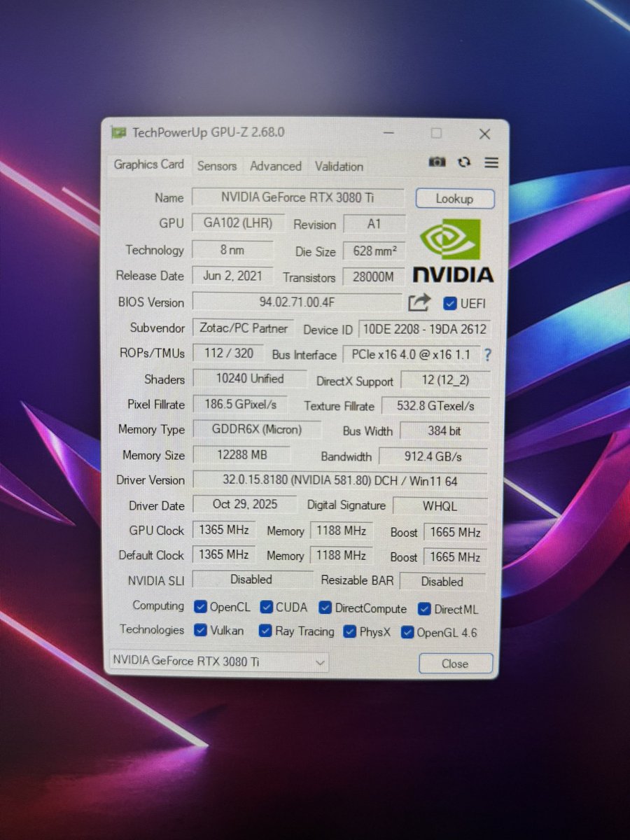The height and width of the screenshot is (840, 630).
Task: Click the GPU Clock row Memory 1188 MHz
Action: (341, 531)
